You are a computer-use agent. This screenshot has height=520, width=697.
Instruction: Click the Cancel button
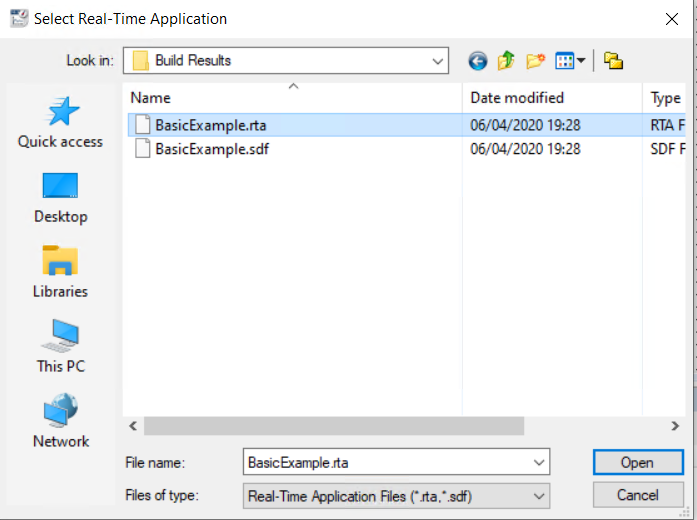[x=637, y=495]
